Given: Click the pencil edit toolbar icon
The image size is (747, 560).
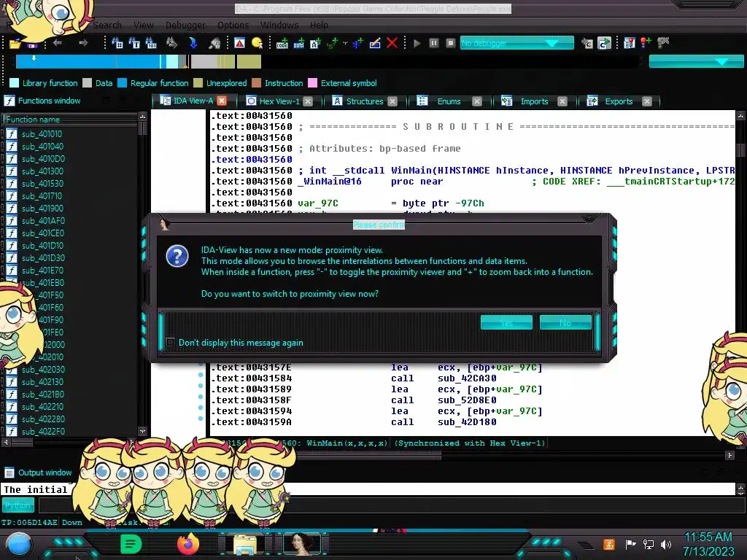Looking at the screenshot, I should coord(375,43).
